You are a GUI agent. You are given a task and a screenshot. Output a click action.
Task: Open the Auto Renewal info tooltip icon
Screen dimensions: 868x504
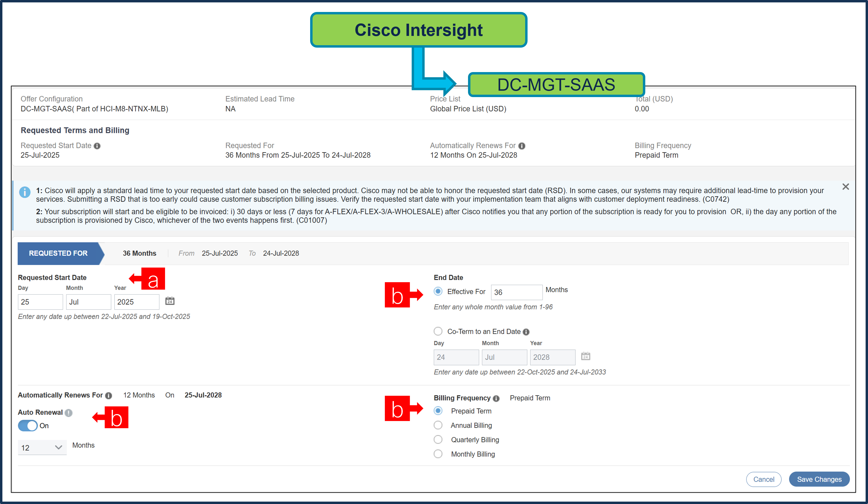68,412
